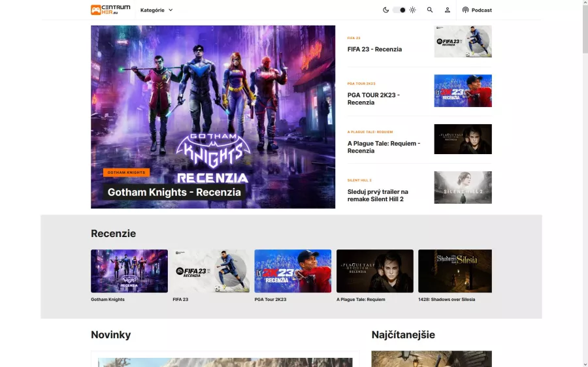Open A Plague Tale: Requiem - Recenzia title
Image resolution: width=588 pixels, height=367 pixels.
(384, 147)
